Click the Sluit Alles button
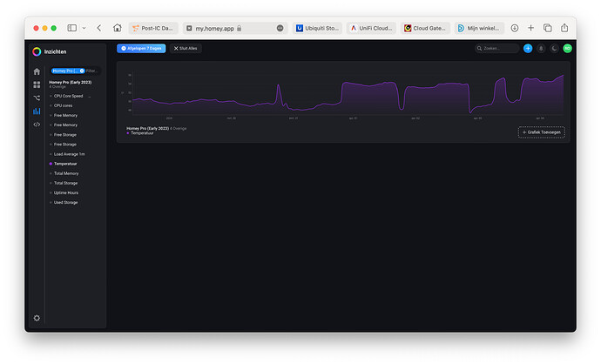601x364 pixels. click(x=186, y=48)
